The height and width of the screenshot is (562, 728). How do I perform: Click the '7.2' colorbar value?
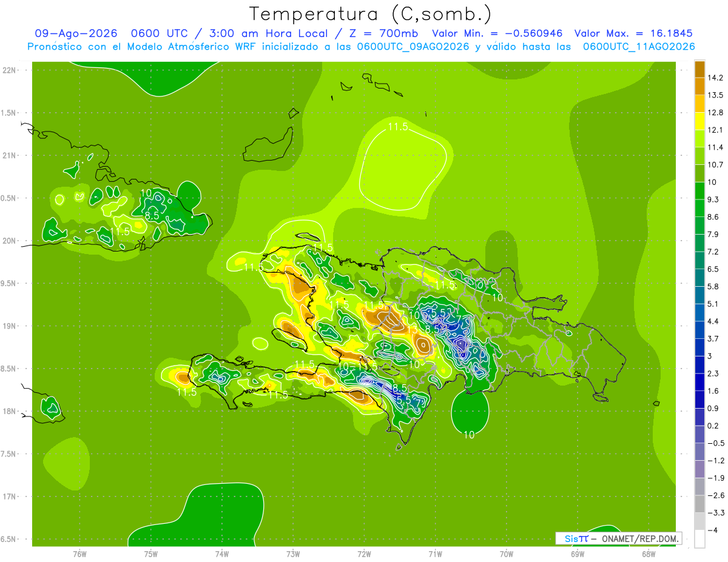tap(713, 252)
